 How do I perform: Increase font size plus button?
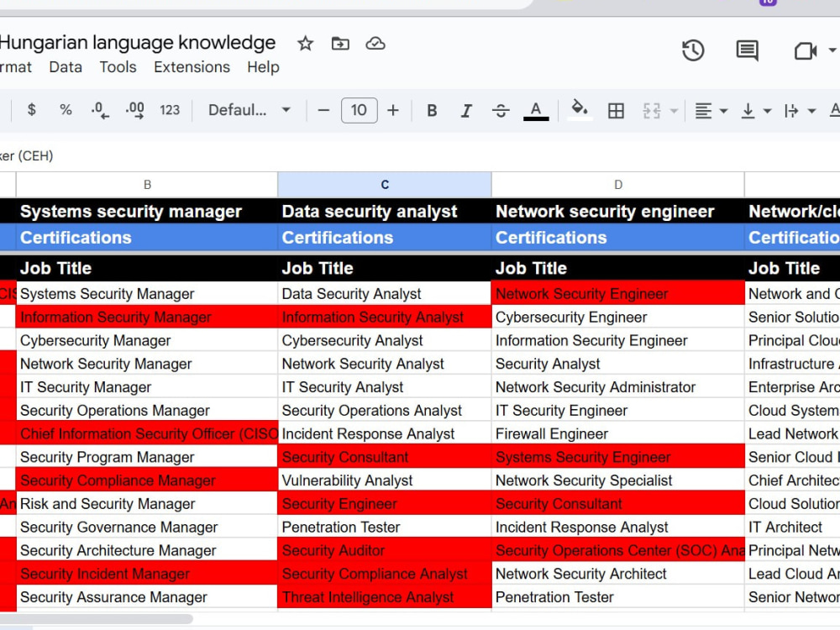coord(392,110)
